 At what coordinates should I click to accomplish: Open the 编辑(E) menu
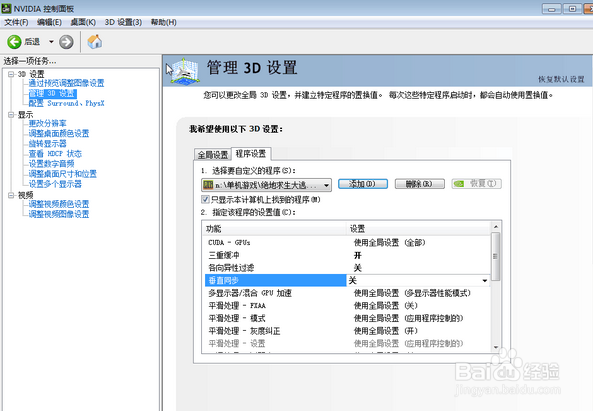[49, 22]
